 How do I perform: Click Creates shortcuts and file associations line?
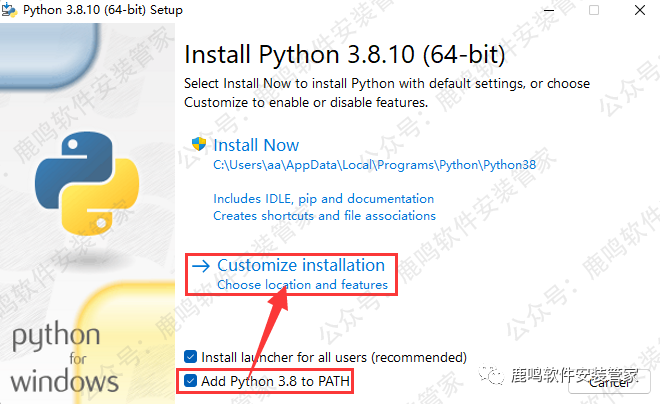coord(324,215)
